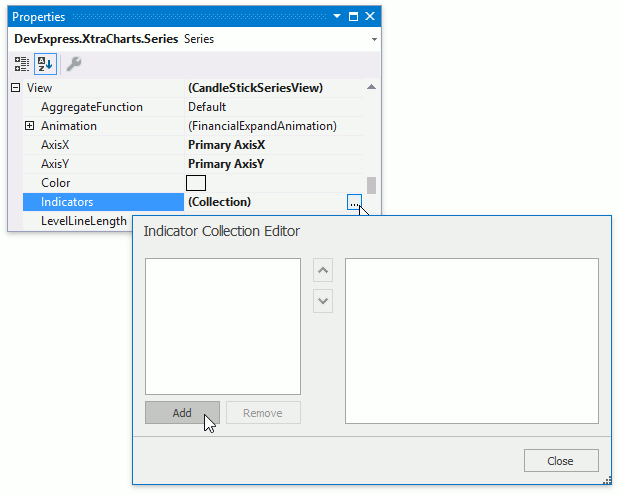Click the empty indicators list box
This screenshot has width=620, height=495.
coord(223,327)
